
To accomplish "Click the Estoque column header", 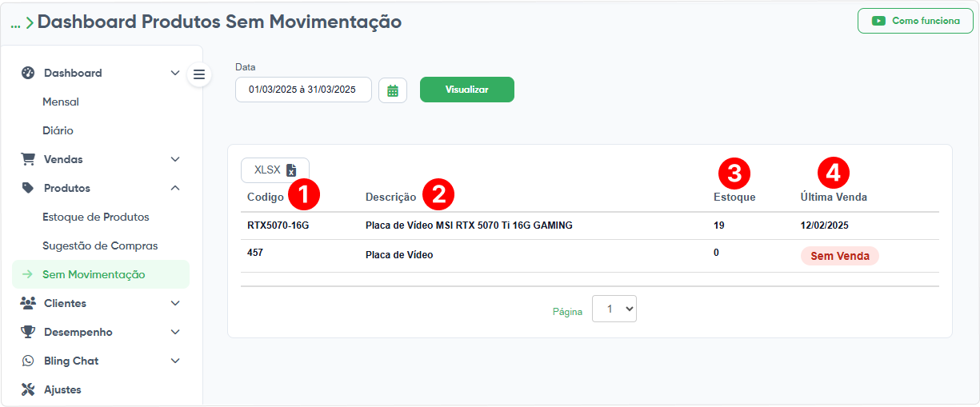I will pyautogui.click(x=734, y=197).
